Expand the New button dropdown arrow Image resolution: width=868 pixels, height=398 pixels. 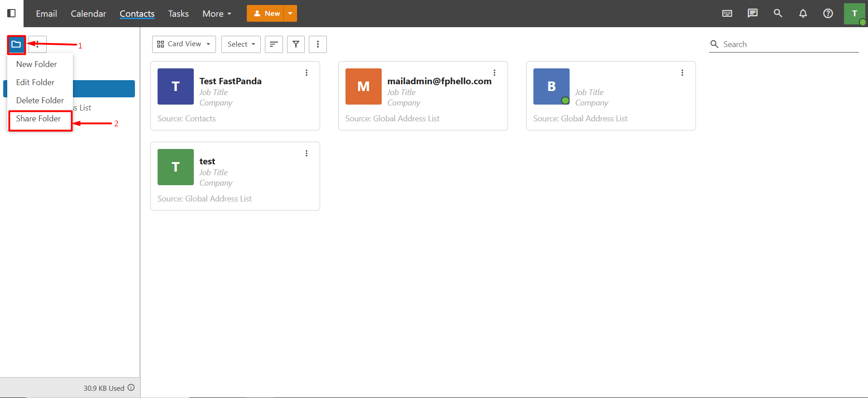click(290, 14)
